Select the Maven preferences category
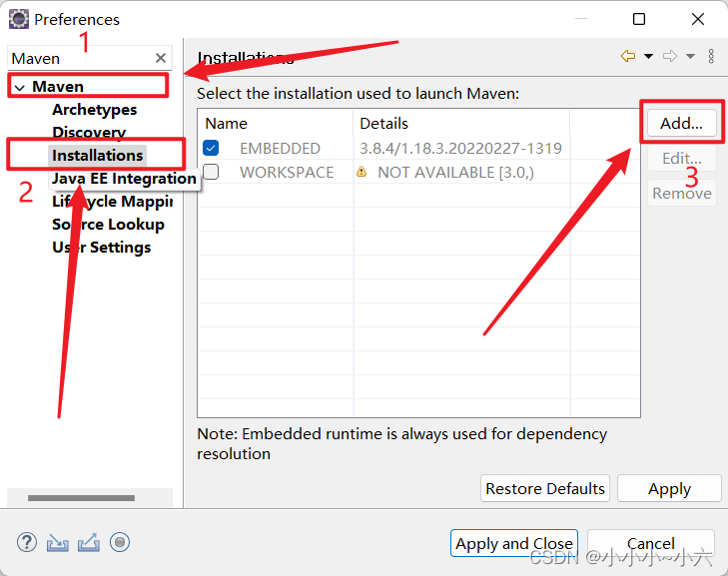Viewport: 728px width, 576px height. [58, 86]
